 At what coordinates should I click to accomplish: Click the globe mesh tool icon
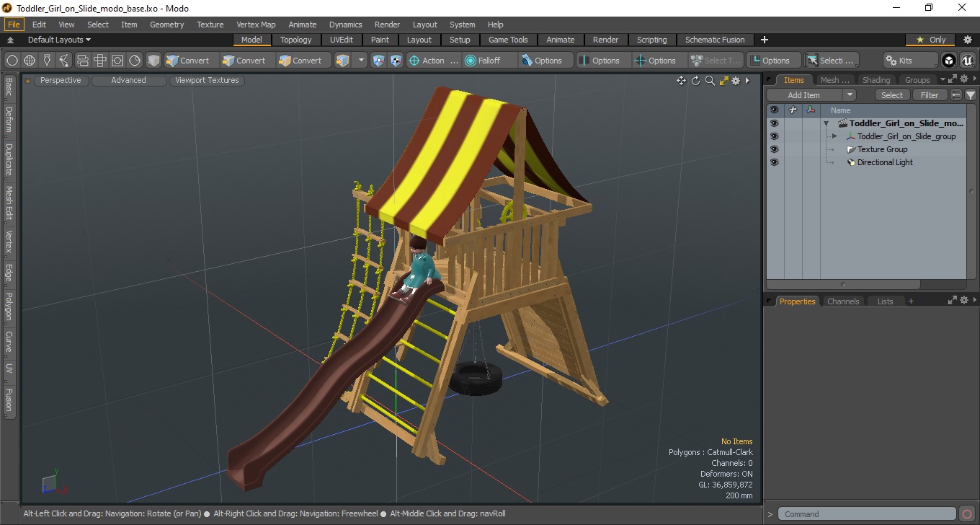pos(30,61)
